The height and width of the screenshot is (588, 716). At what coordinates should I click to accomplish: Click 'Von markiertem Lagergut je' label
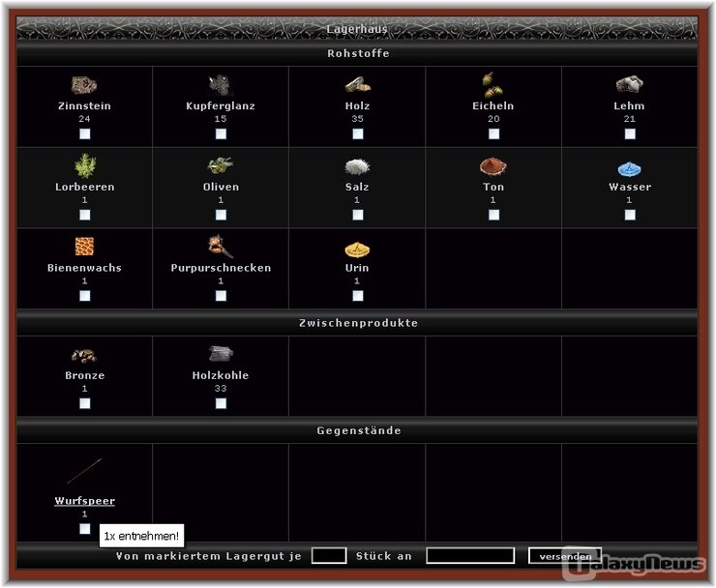[209, 556]
